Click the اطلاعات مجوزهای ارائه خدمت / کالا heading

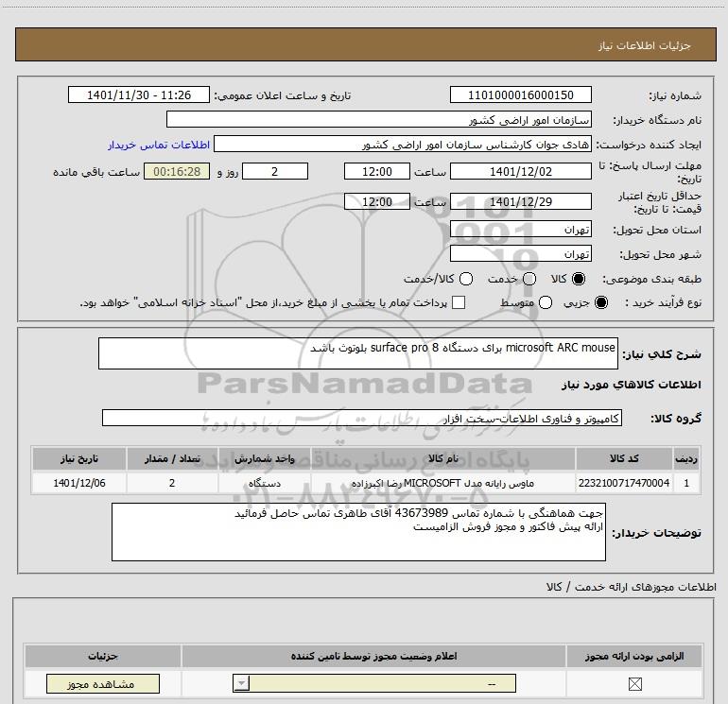[631, 587]
